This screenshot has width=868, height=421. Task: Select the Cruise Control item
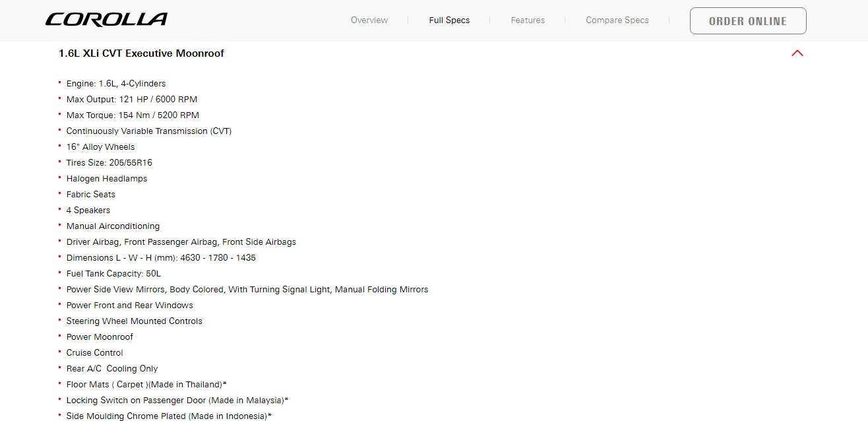(95, 353)
